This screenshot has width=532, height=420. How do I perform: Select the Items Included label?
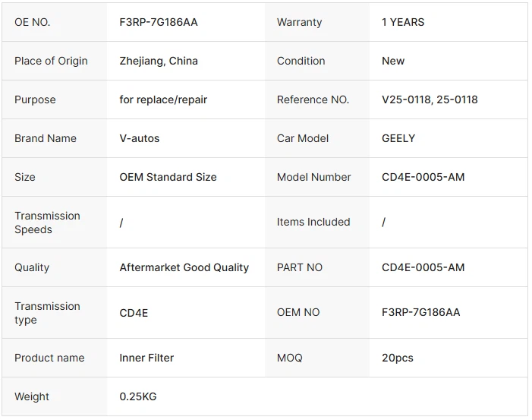[x=313, y=222]
